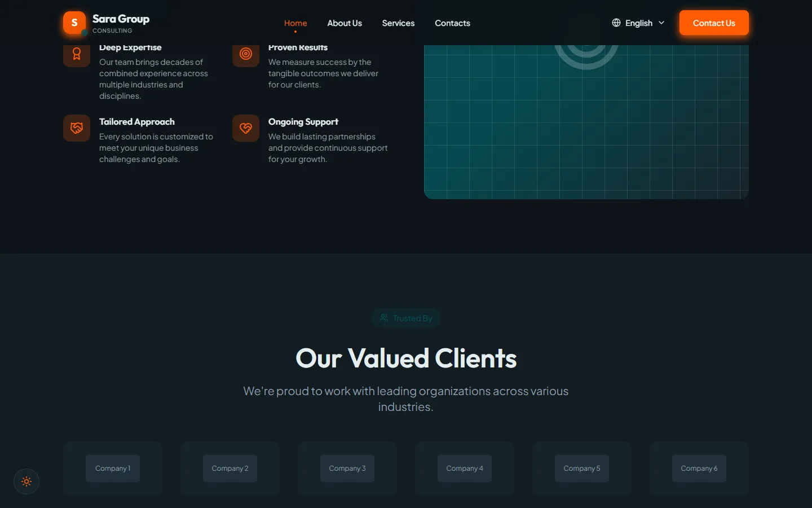
Task: Select the Company 4 client logo
Action: 465,468
